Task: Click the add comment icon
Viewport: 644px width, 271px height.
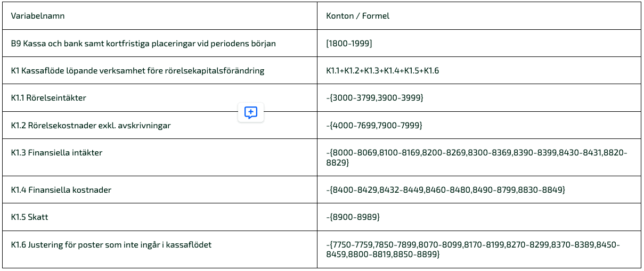Action: [251, 112]
